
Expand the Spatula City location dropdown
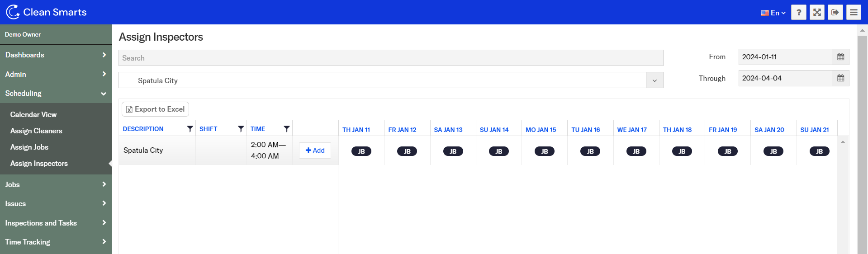pyautogui.click(x=655, y=80)
